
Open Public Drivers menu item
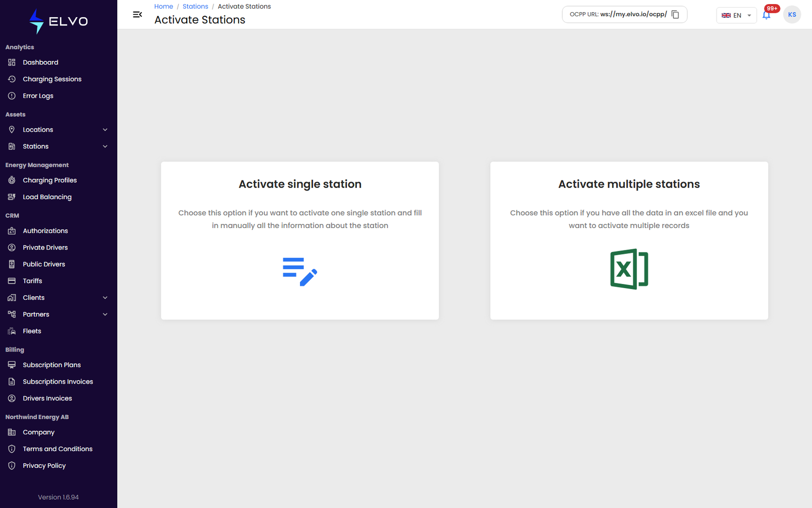[58, 264]
